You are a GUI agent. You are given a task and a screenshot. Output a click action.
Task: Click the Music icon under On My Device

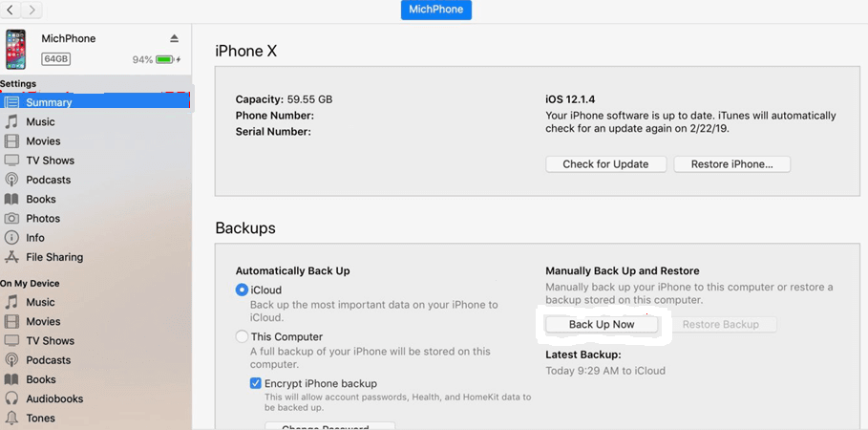click(11, 302)
